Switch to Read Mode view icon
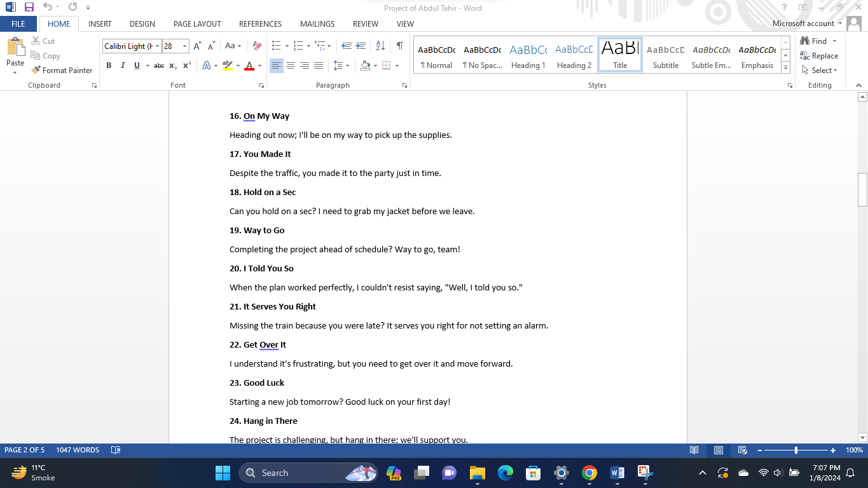The width and height of the screenshot is (868, 488). 694,450
